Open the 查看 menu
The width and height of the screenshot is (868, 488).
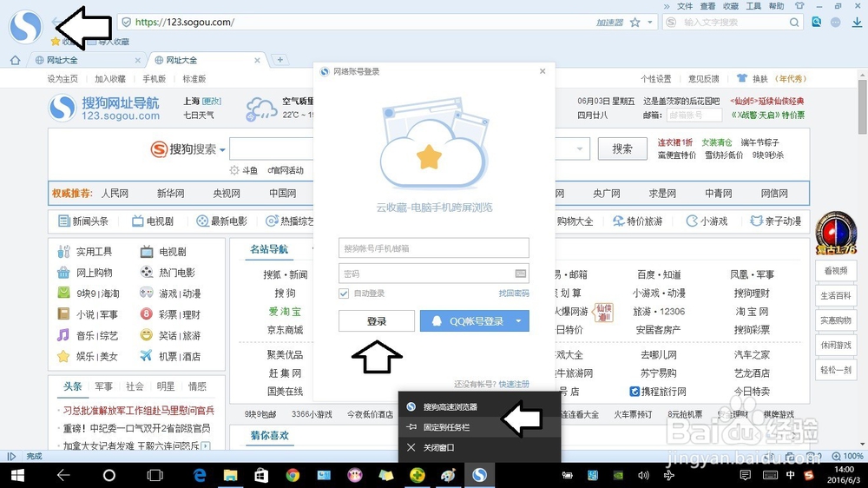[707, 6]
